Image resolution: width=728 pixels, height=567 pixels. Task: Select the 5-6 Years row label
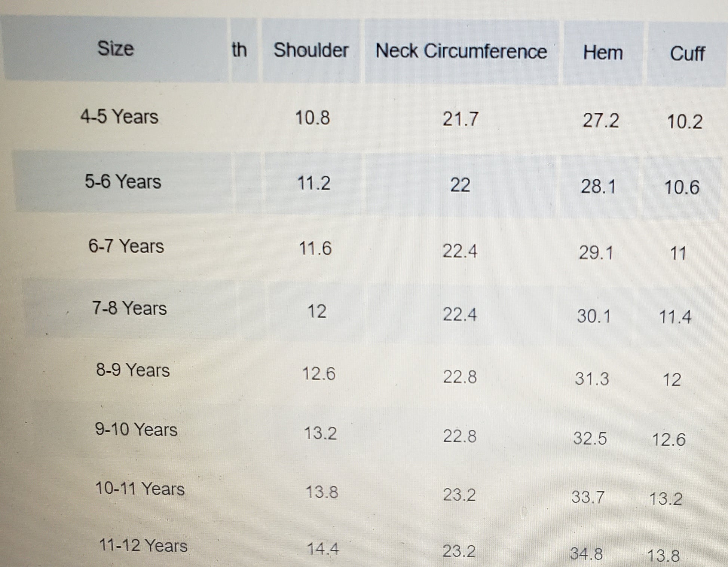coord(123,182)
